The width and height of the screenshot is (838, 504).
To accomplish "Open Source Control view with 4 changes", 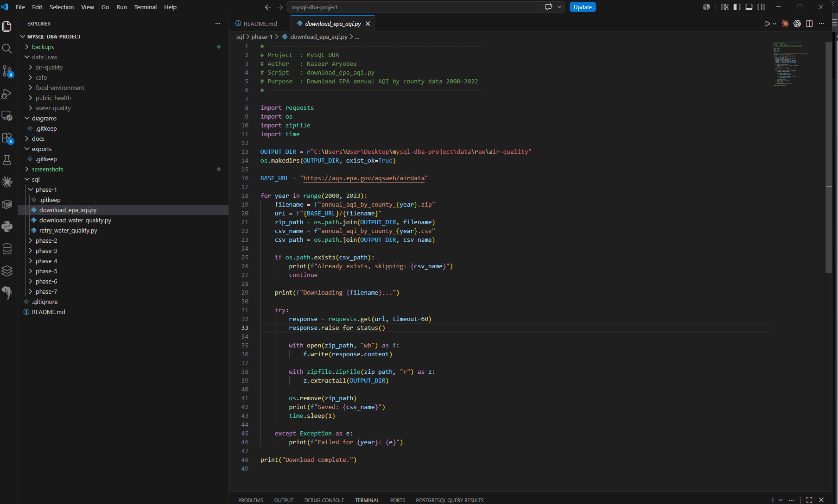I will tap(7, 71).
